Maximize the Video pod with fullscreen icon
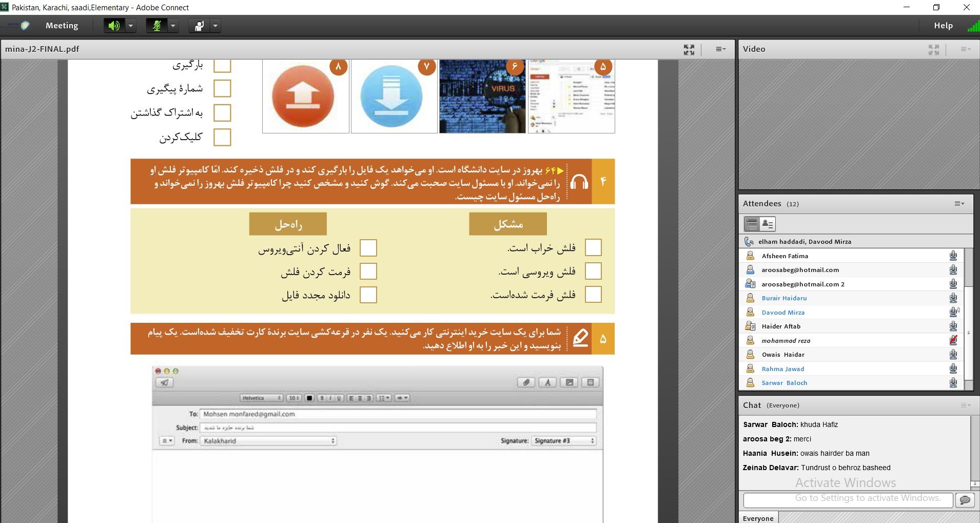Image resolution: width=980 pixels, height=523 pixels. (x=933, y=49)
